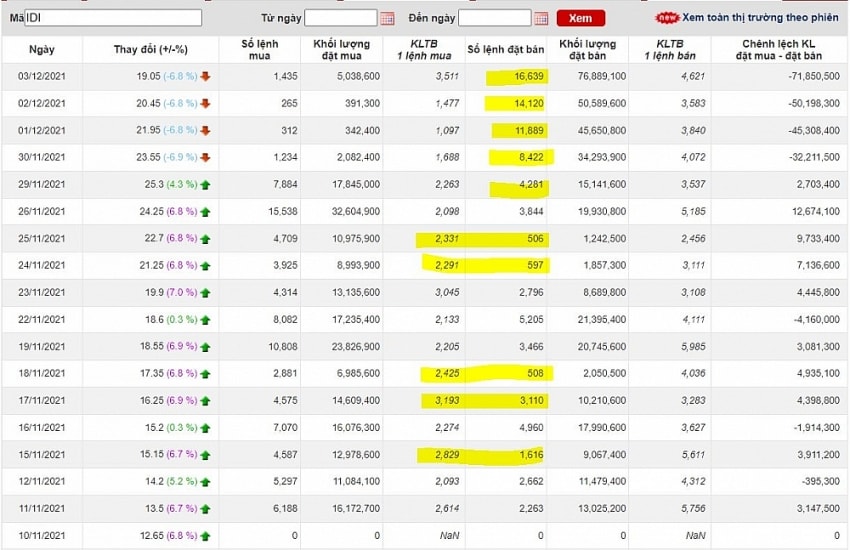This screenshot has width=850, height=550.
Task: Click the Số lệnh đặt bán header
Action: (505, 49)
